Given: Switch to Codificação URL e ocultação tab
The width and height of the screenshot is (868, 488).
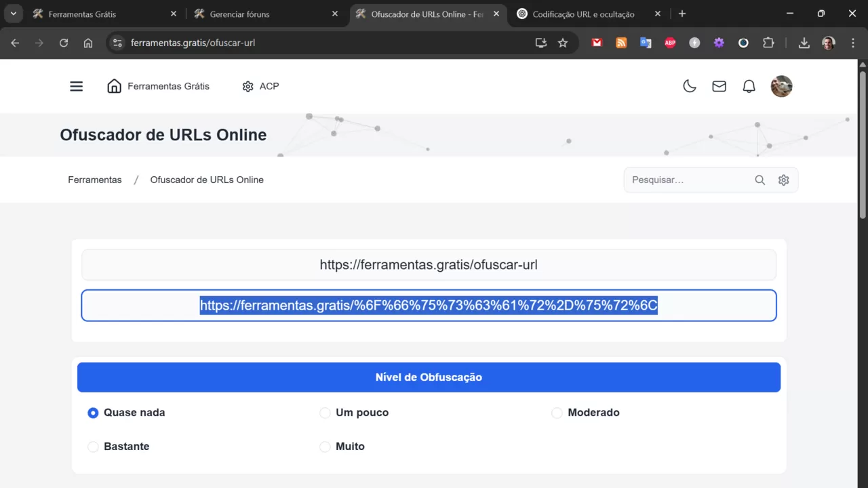Looking at the screenshot, I should coord(589,14).
